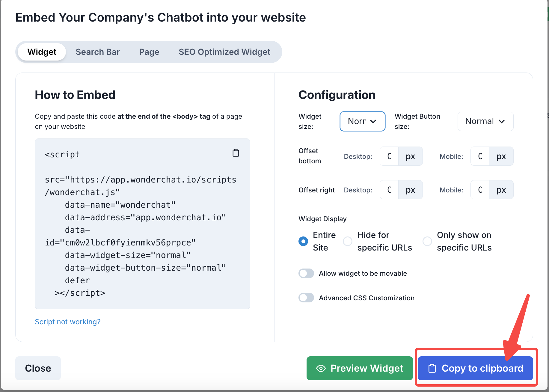Switch to SEO Optimized Widget tab
This screenshot has height=392, width=549.
tap(224, 52)
